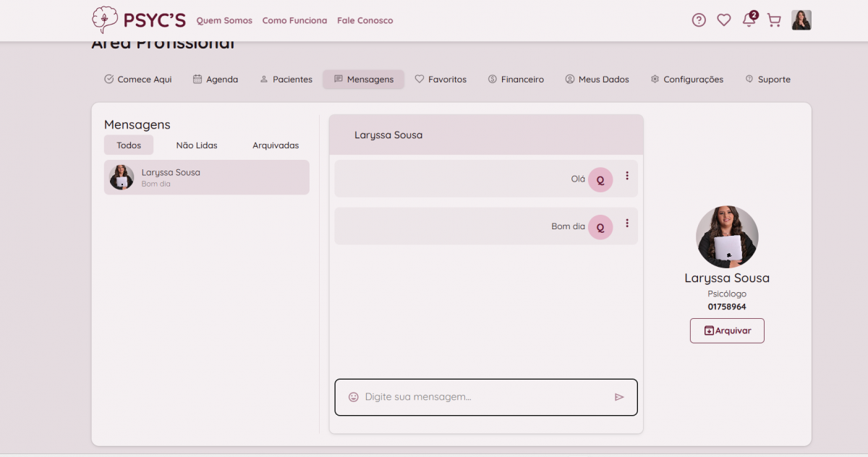Open options menu for "Bom dia" message
The image size is (868, 457).
[x=627, y=223]
